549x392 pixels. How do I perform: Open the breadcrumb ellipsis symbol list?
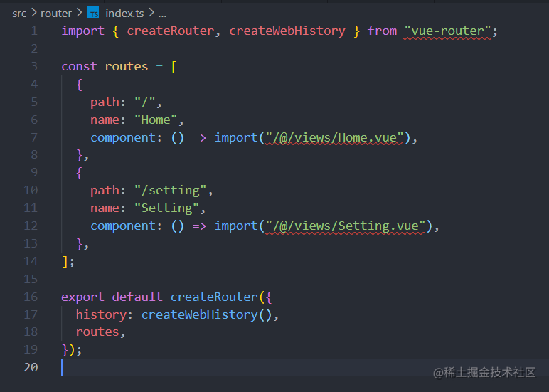(x=162, y=14)
